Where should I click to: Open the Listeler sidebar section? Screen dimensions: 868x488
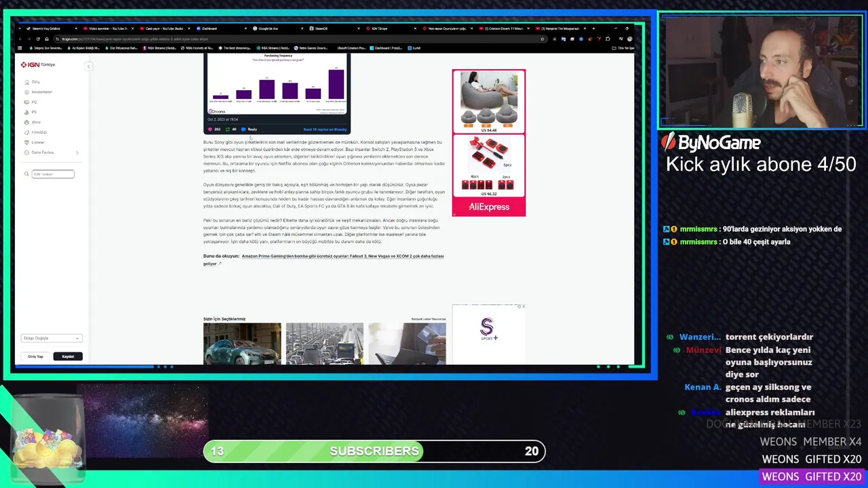35,142
